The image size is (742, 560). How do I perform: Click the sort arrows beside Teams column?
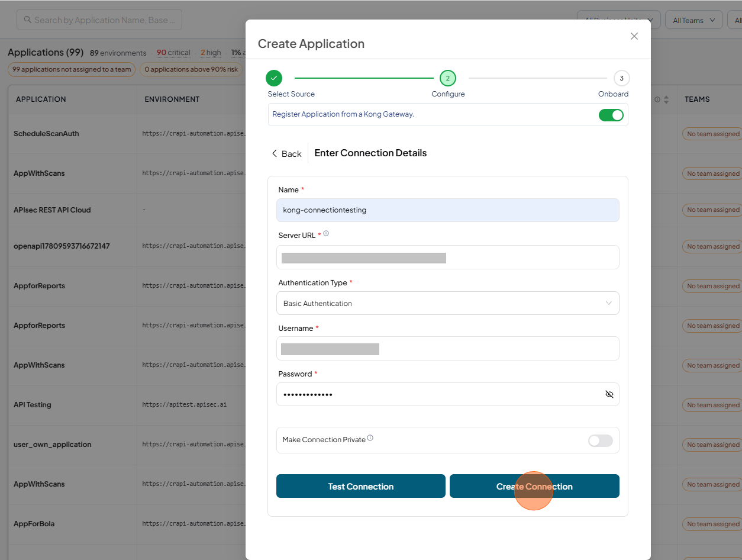tap(666, 99)
